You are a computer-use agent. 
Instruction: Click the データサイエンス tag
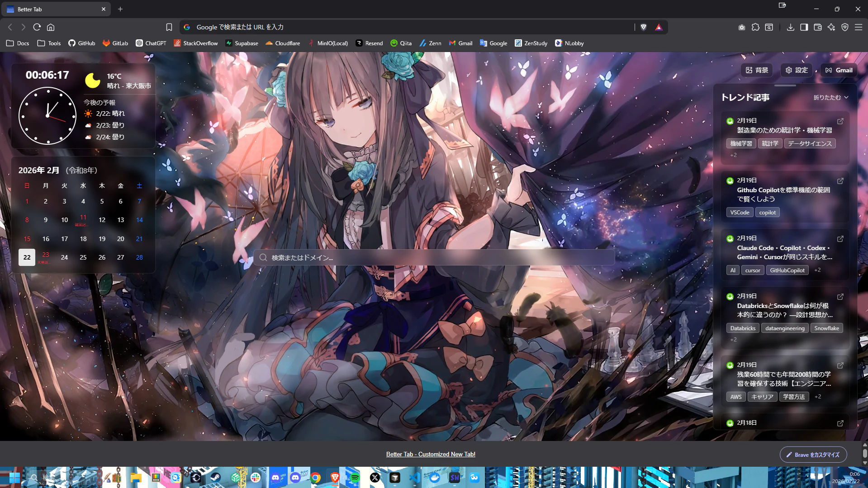click(x=810, y=143)
